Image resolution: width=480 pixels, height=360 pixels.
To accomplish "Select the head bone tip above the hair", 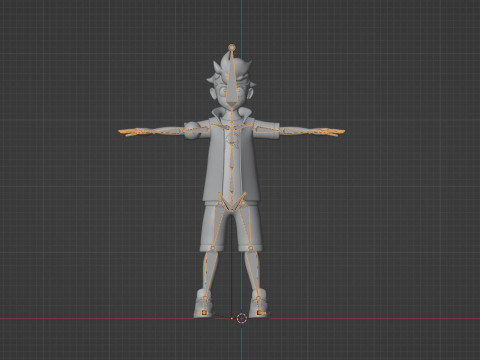I will pyautogui.click(x=232, y=48).
